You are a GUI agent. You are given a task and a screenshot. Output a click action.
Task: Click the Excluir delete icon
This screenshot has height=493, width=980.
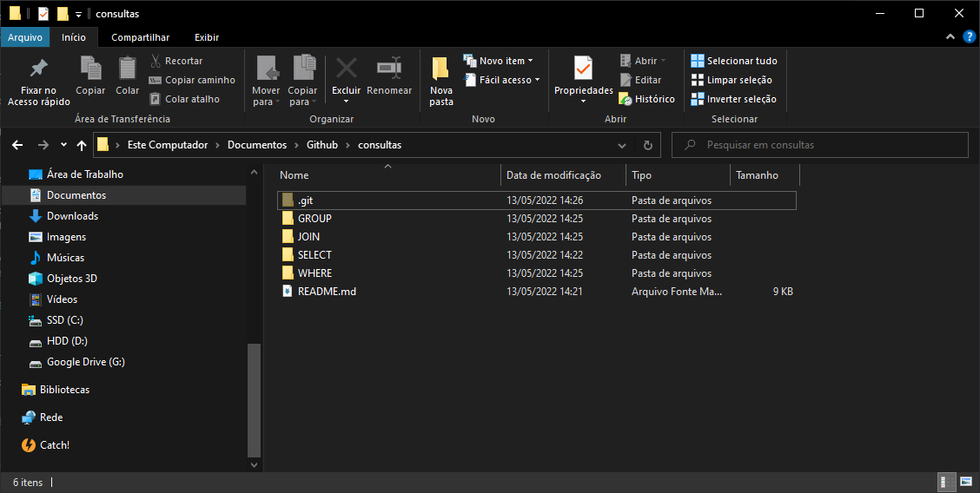347,69
